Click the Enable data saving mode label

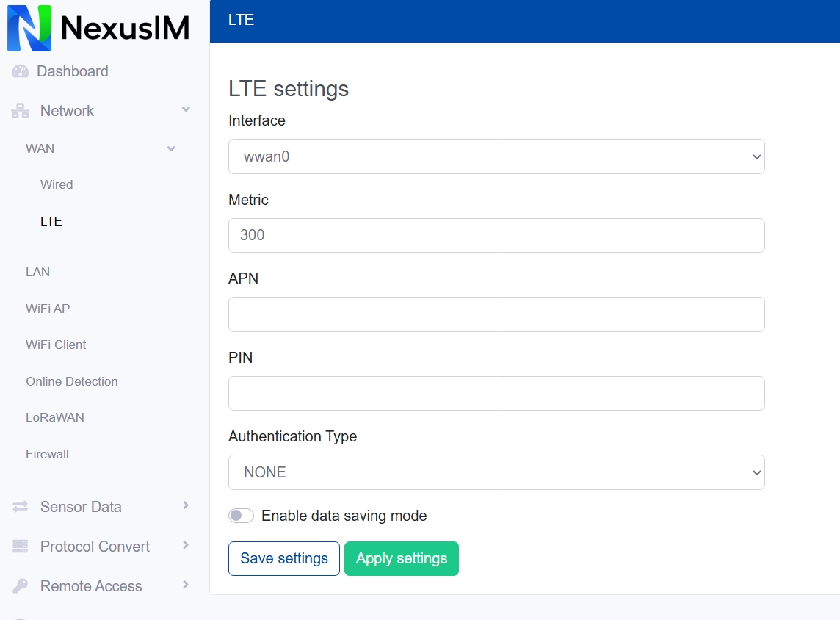click(344, 516)
